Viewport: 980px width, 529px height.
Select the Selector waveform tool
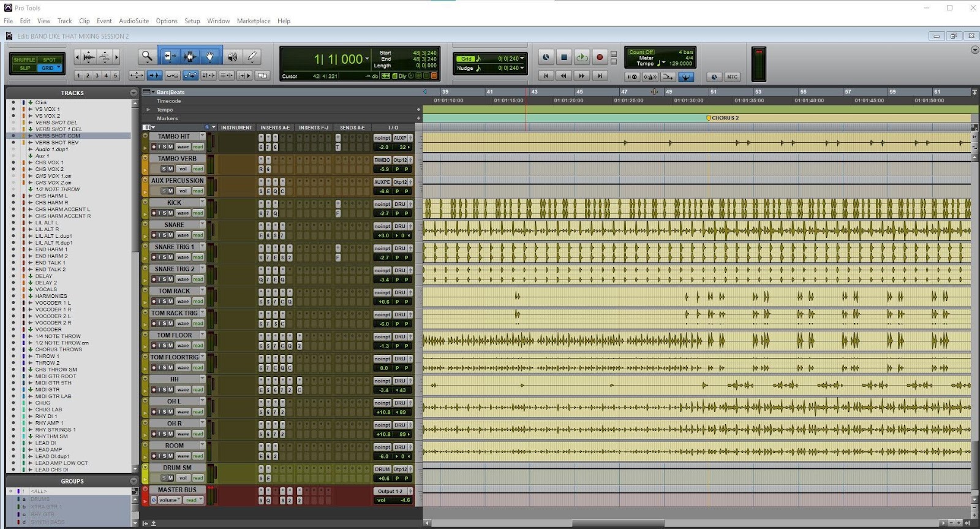(x=189, y=56)
